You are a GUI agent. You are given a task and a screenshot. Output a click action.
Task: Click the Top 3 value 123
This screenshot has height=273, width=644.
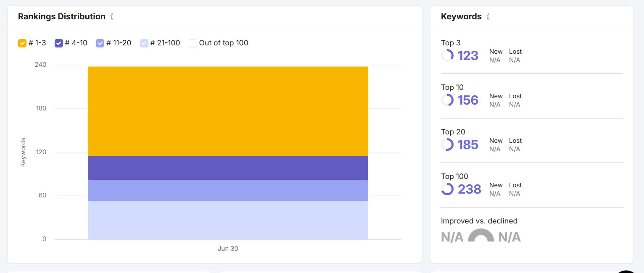pos(468,55)
